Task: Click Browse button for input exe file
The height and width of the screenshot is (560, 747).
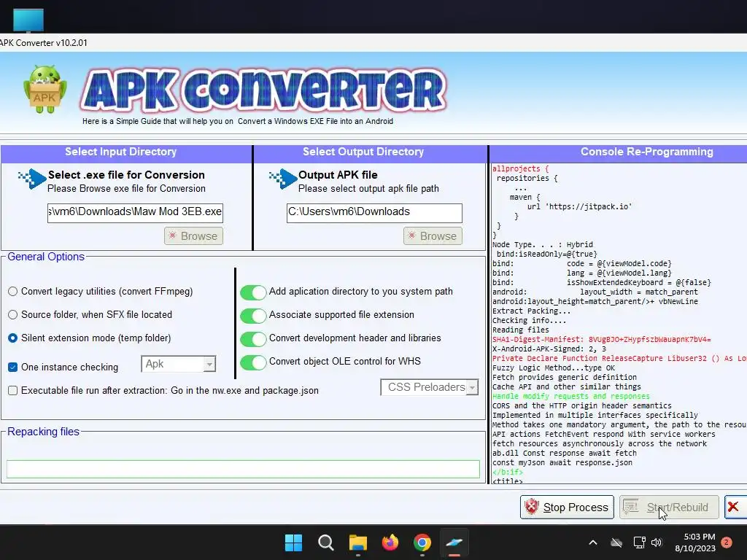Action: coord(193,236)
